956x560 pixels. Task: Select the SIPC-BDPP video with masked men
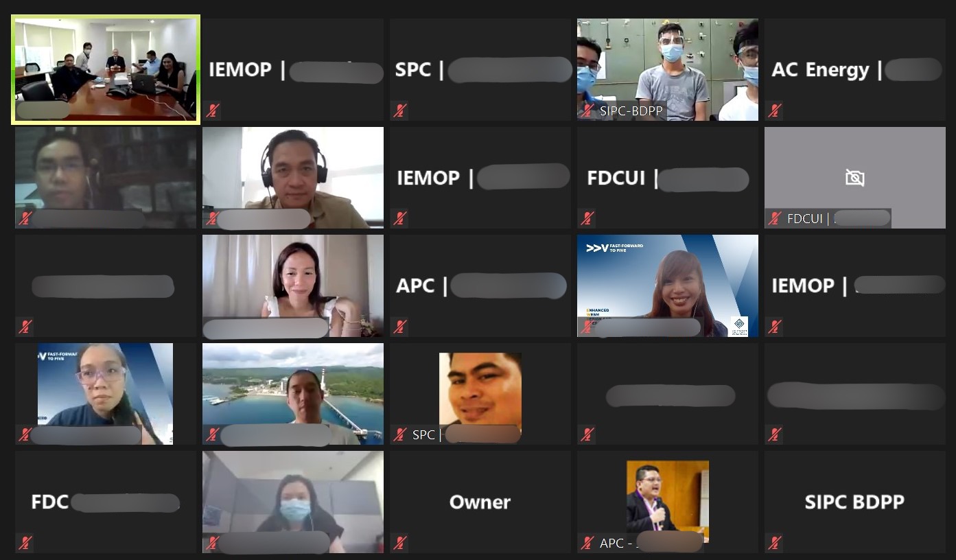pos(668,70)
